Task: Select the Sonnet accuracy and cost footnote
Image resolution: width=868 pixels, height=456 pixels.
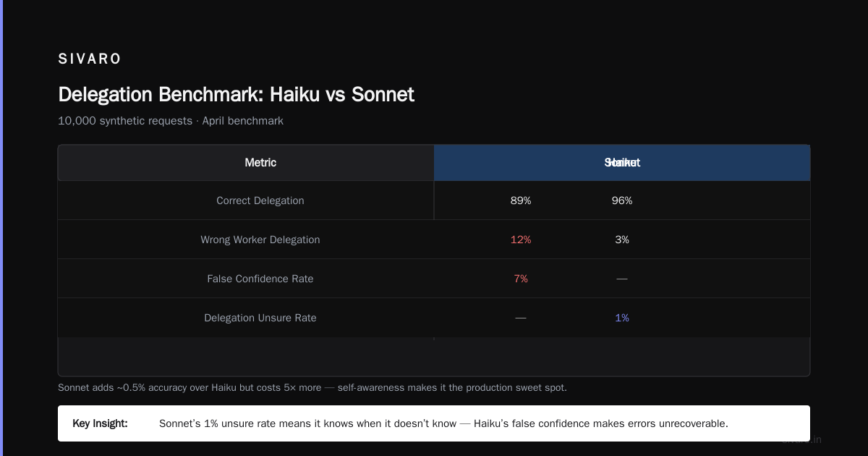Action: click(312, 387)
